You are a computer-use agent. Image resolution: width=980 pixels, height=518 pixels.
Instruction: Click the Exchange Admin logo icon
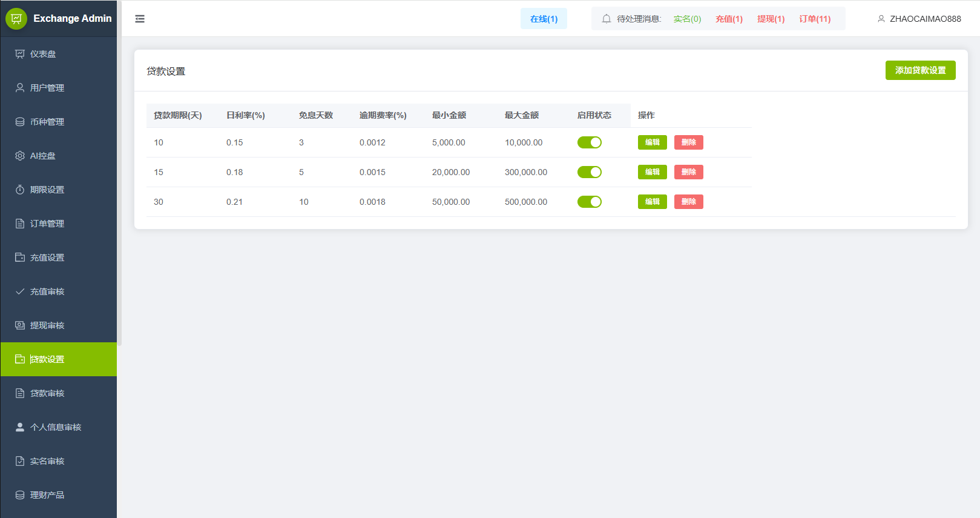tap(16, 19)
